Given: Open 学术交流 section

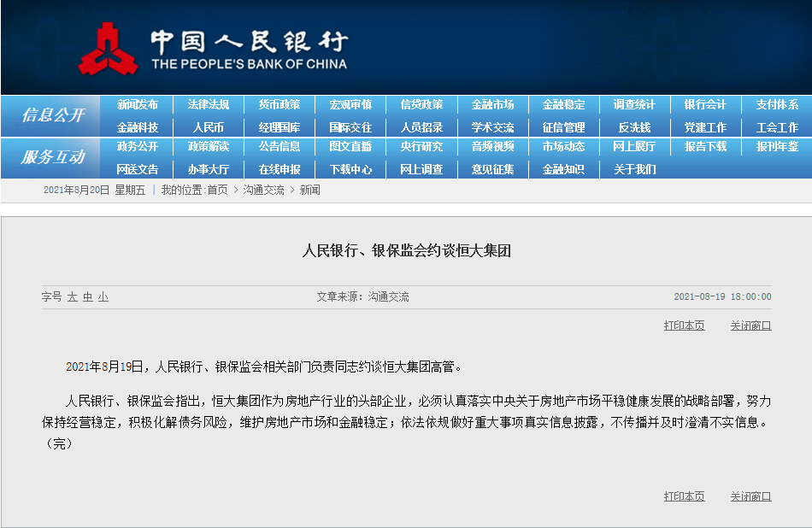Looking at the screenshot, I should coord(492,127).
